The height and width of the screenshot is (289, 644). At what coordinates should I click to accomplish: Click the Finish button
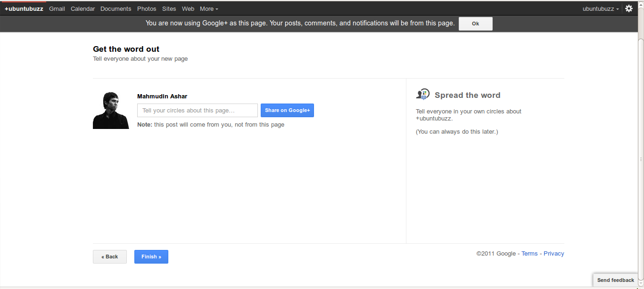pos(151,257)
